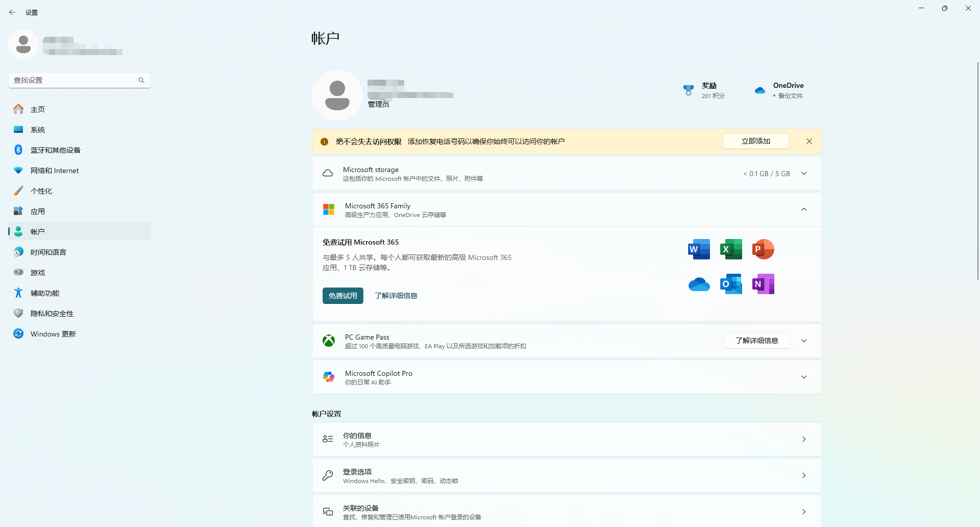Screen dimensions: 980x527
Task: Click the search magnifier icon
Action: (x=141, y=80)
